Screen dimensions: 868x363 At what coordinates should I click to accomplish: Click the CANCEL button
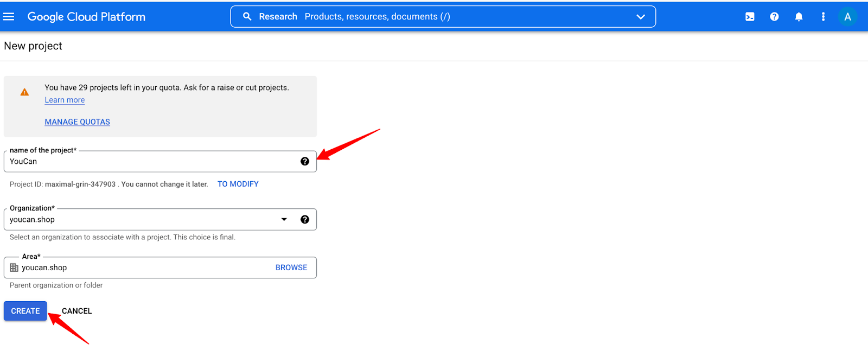click(76, 311)
